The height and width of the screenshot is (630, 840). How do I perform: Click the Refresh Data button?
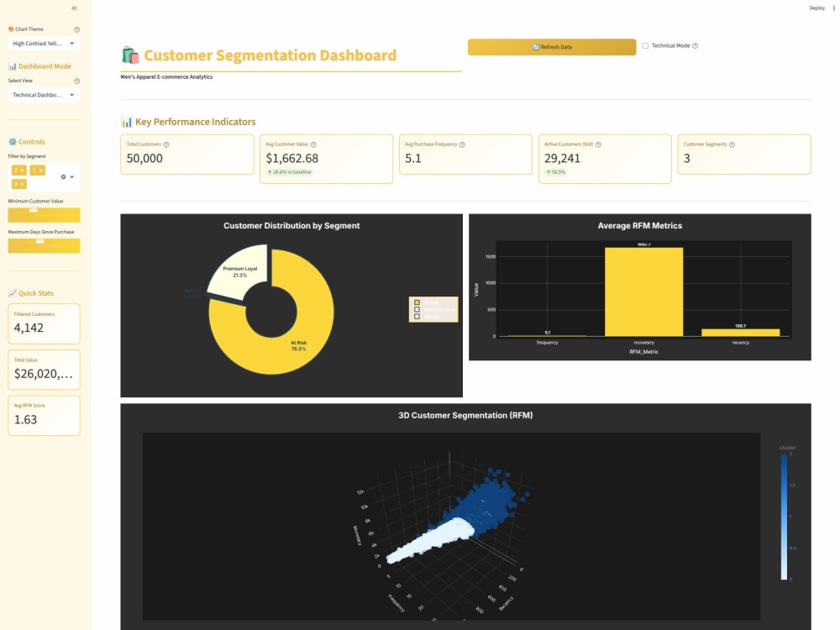(x=552, y=47)
